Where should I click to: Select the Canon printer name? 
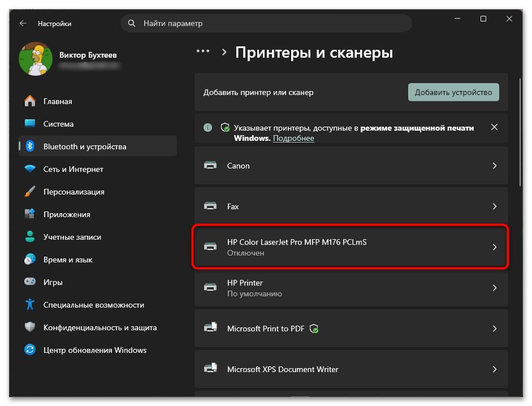tap(238, 166)
